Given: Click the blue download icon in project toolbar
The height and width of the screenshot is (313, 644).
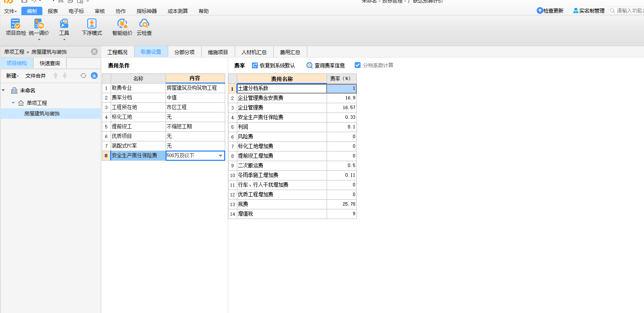Looking at the screenshot, I should tap(94, 76).
